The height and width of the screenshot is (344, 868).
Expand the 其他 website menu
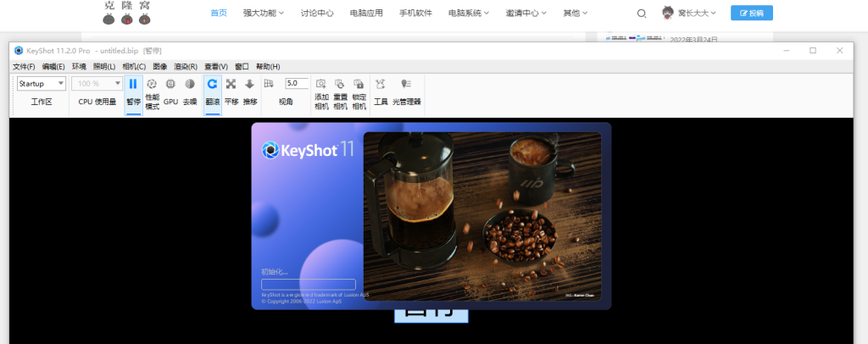pos(576,13)
